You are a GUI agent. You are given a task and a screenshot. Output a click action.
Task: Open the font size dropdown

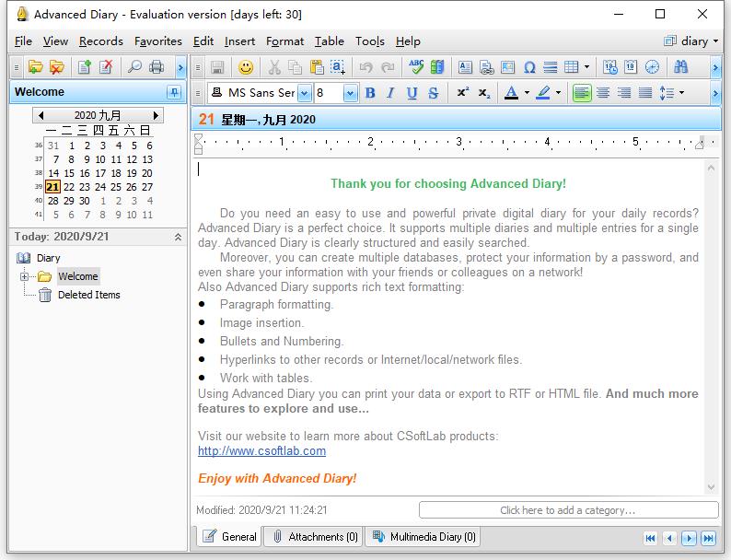click(x=350, y=93)
